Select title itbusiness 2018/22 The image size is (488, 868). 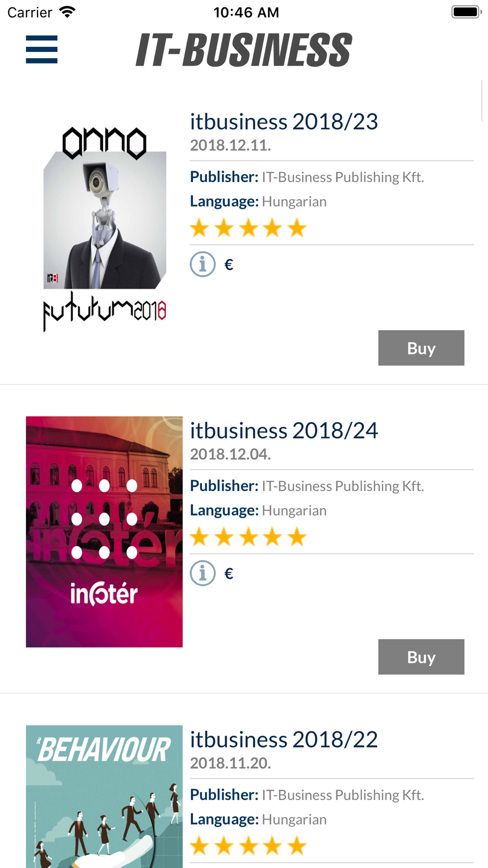pyautogui.click(x=284, y=740)
